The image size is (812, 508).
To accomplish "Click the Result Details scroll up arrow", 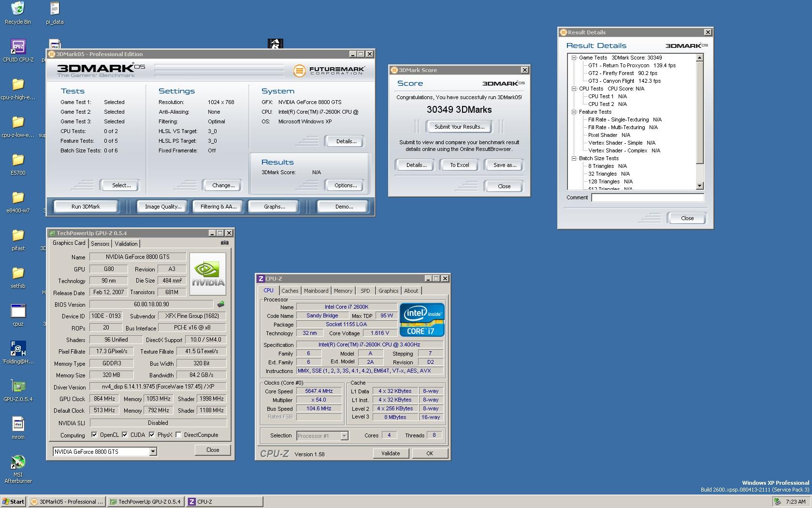I will coord(699,58).
